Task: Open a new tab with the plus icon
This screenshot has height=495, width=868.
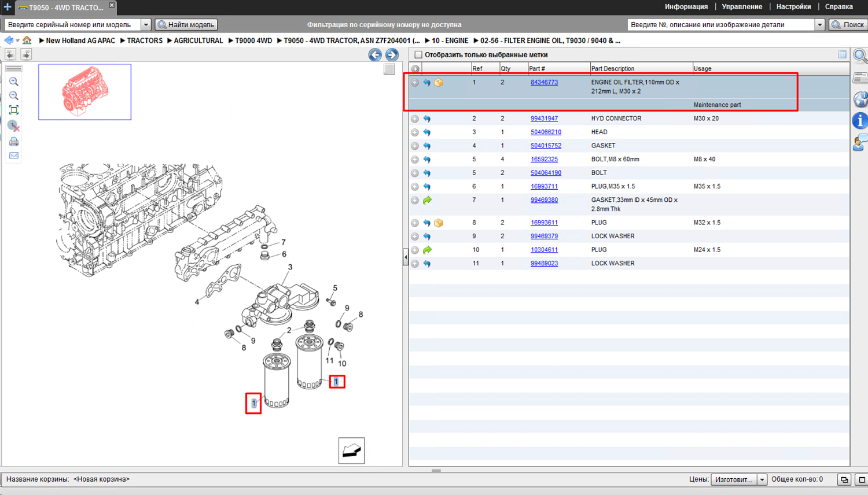Action: coord(8,7)
